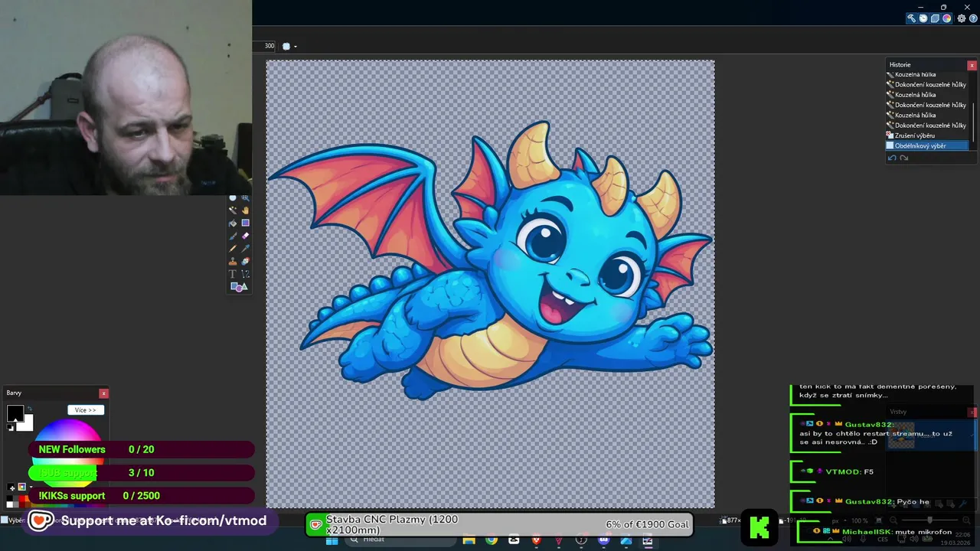Screen dimensions: 980x551
Task: Open the Windows Start menu
Action: click(332, 540)
